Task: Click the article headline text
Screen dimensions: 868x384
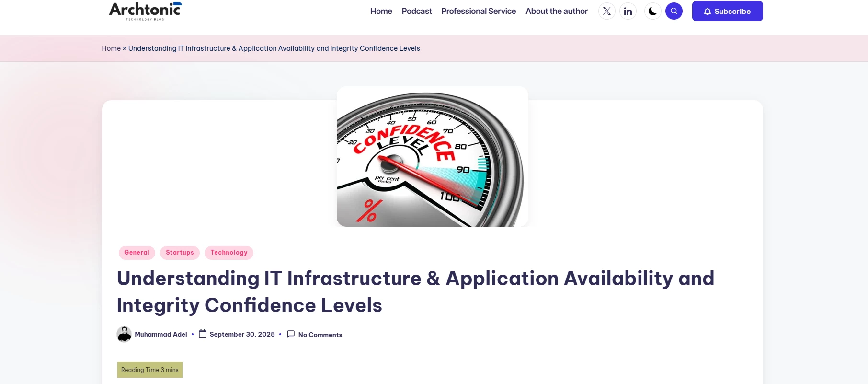Action: (415, 291)
